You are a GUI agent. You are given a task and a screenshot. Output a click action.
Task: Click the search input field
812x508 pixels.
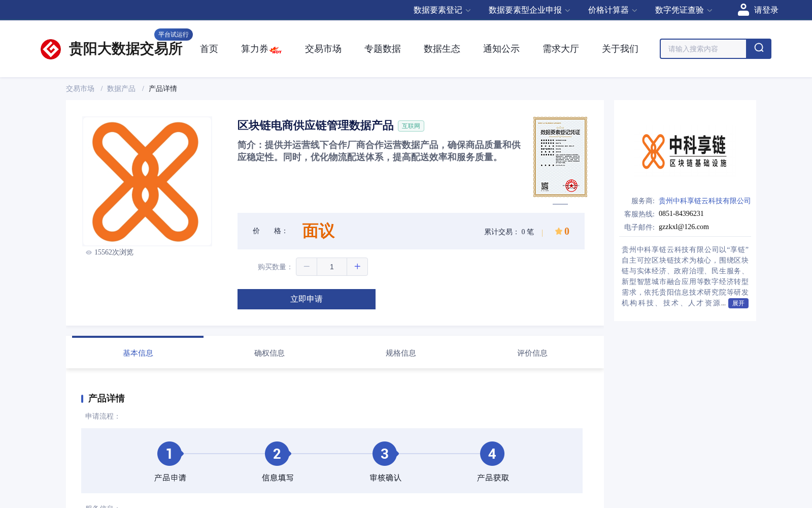[703, 49]
